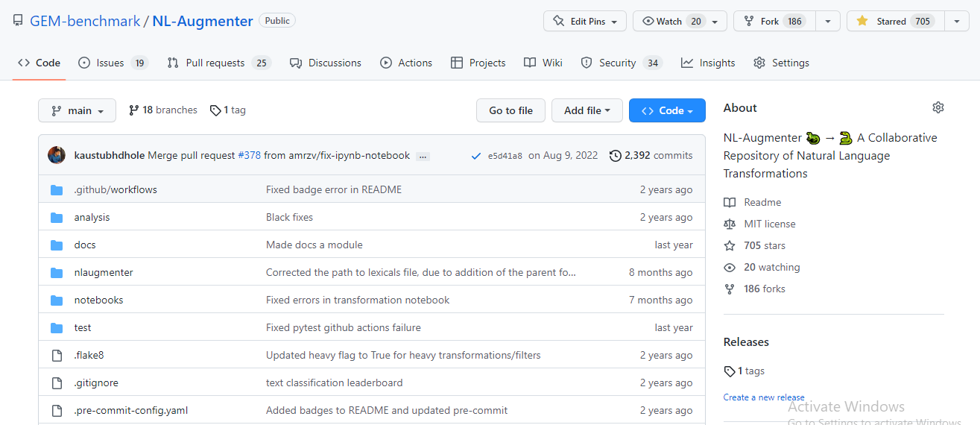Click folder icon beside analysis

click(x=57, y=217)
